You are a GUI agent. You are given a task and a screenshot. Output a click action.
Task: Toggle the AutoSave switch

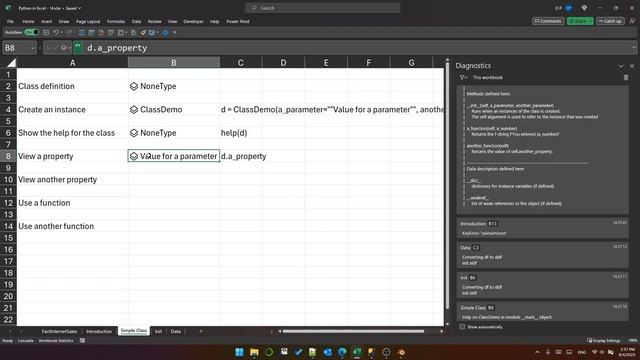[x=31, y=32]
